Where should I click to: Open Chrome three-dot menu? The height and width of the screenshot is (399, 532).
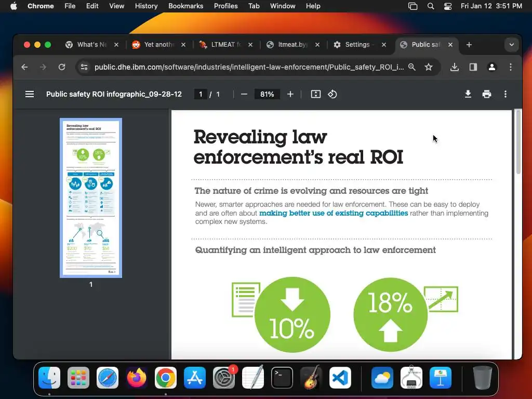pyautogui.click(x=510, y=67)
